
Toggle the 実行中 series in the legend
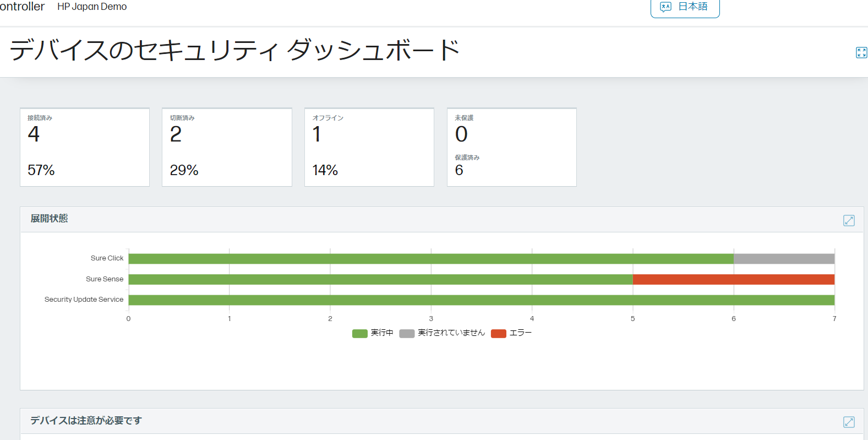[373, 333]
